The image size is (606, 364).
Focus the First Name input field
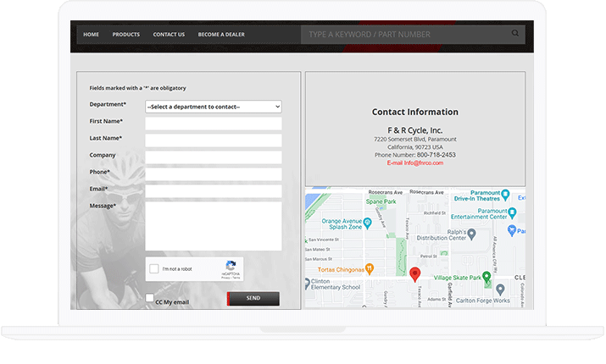(213, 124)
